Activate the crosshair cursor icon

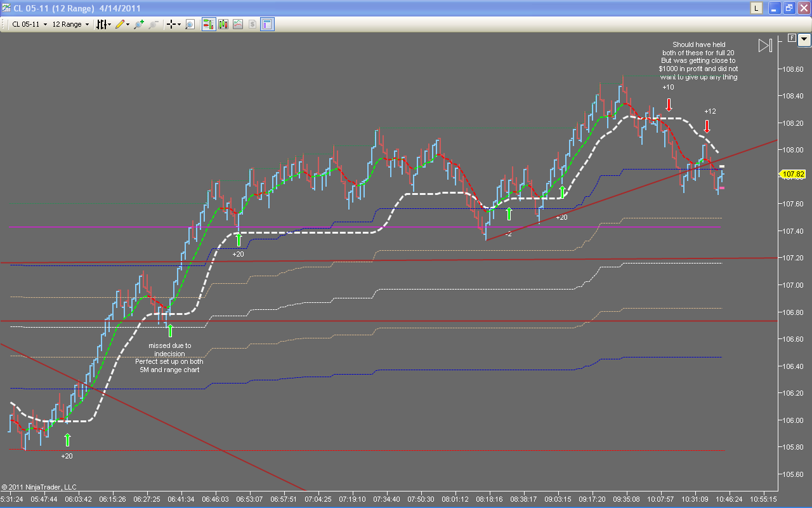point(171,24)
